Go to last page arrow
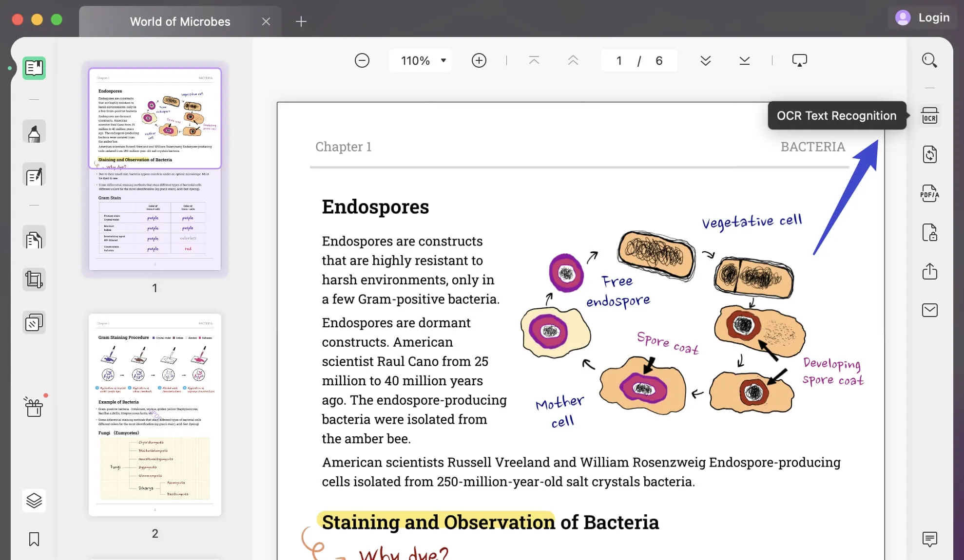Screen dimensions: 964x560 click(744, 60)
